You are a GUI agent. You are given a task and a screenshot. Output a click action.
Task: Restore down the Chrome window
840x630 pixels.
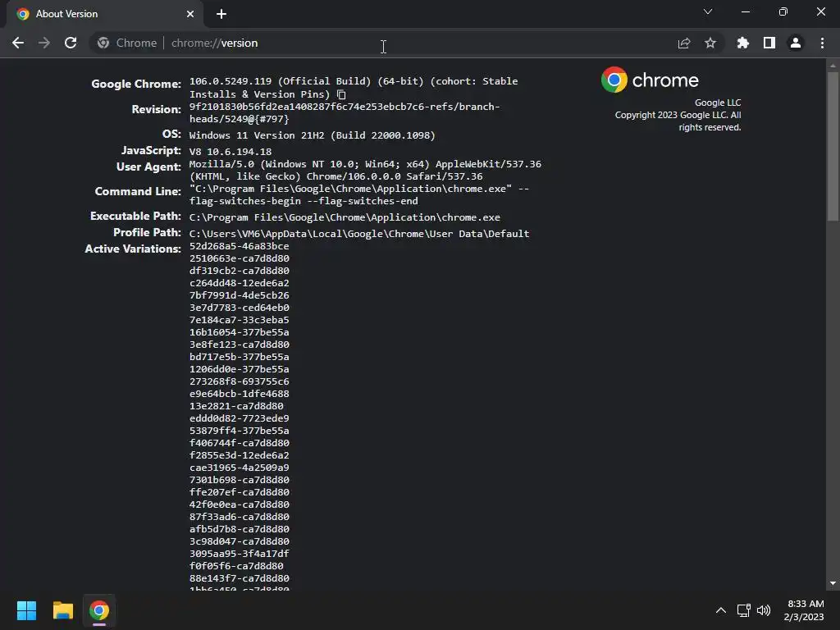(783, 11)
